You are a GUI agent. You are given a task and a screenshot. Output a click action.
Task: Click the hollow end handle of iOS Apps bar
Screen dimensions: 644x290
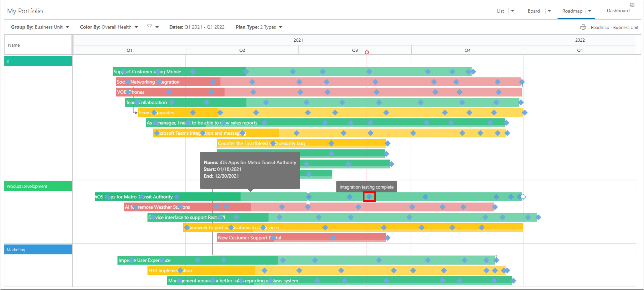click(523, 197)
